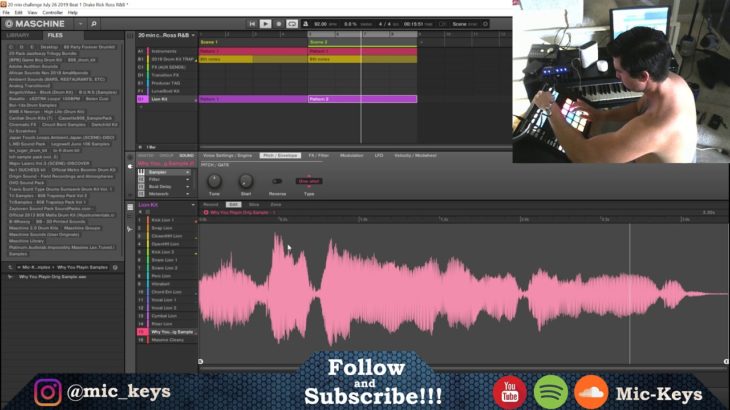Open the File menu
Image resolution: width=730 pixels, height=410 pixels.
tap(6, 13)
